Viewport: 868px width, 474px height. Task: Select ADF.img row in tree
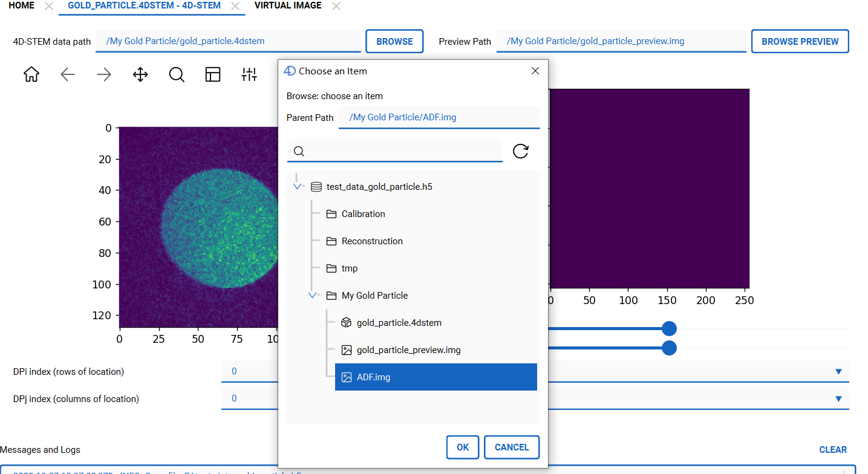pyautogui.click(x=436, y=377)
